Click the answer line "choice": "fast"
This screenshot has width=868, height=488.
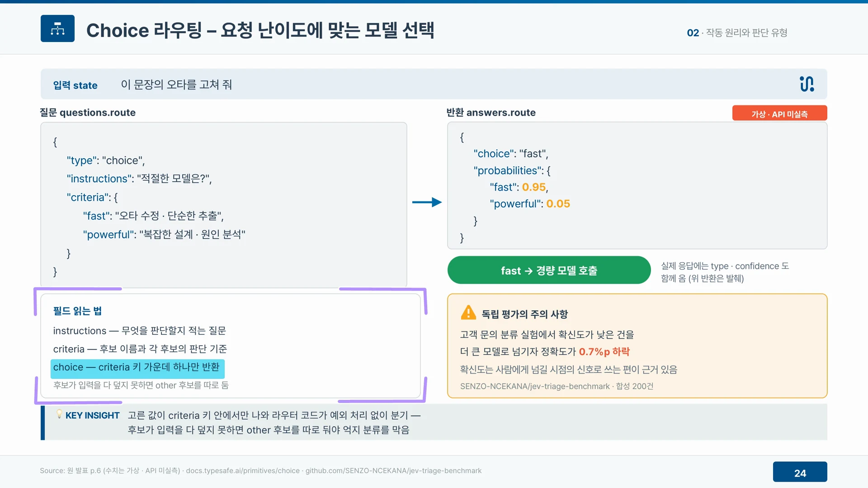(511, 154)
